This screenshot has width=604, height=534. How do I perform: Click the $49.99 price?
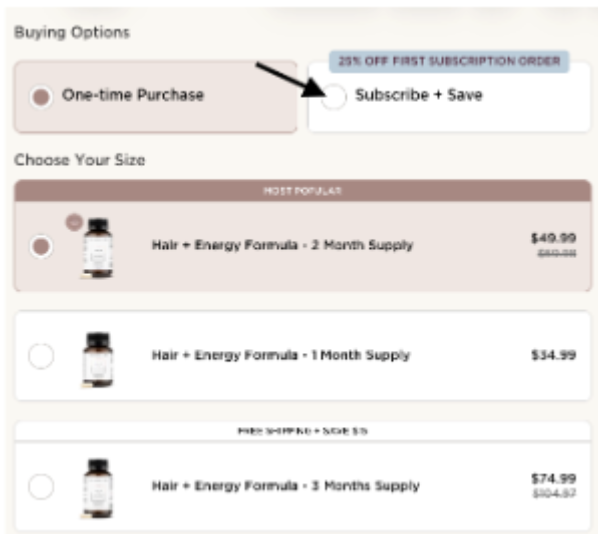click(553, 238)
